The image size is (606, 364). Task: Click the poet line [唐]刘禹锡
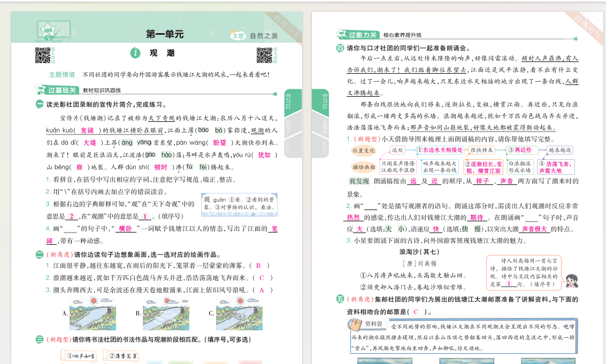419,264
